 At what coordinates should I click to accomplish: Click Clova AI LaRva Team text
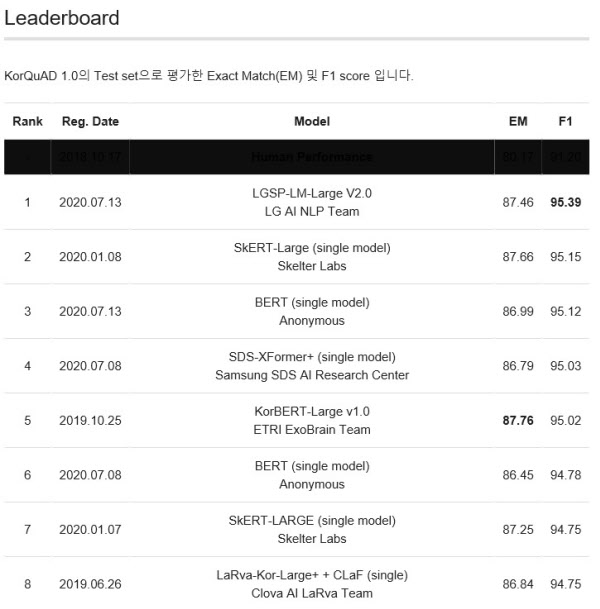click(x=312, y=593)
